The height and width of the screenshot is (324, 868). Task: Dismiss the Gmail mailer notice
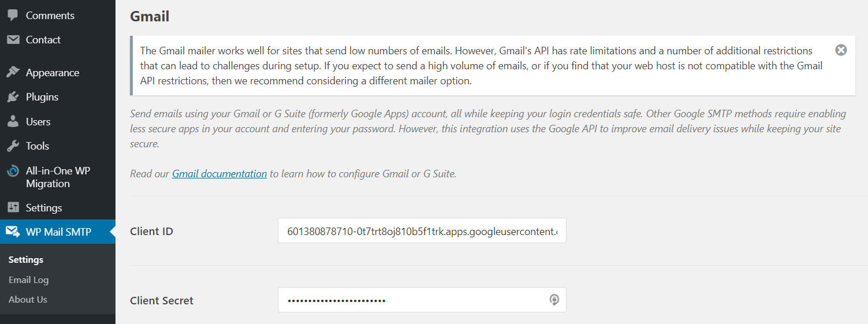[x=841, y=50]
